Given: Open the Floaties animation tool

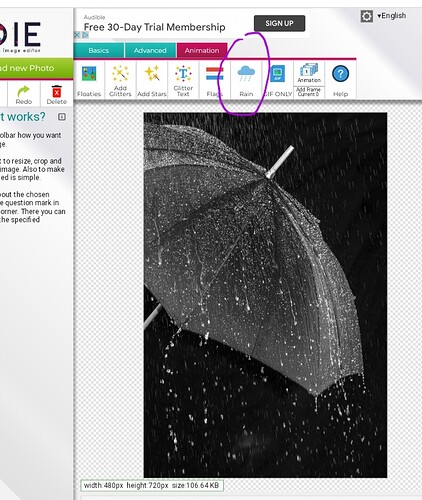Looking at the screenshot, I should coord(89,80).
